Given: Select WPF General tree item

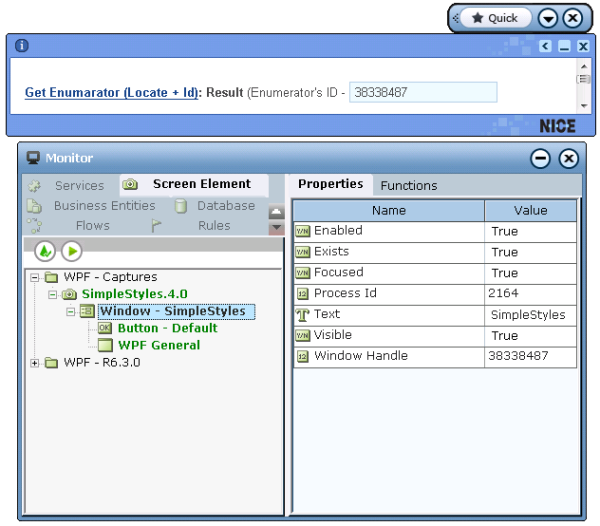Looking at the screenshot, I should click(x=159, y=345).
